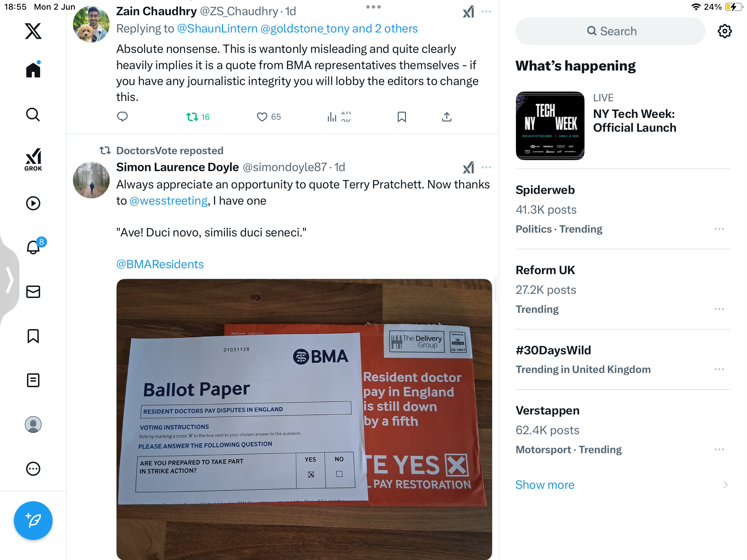
Task: Share Zain Chaudhry's reply
Action: [x=446, y=117]
